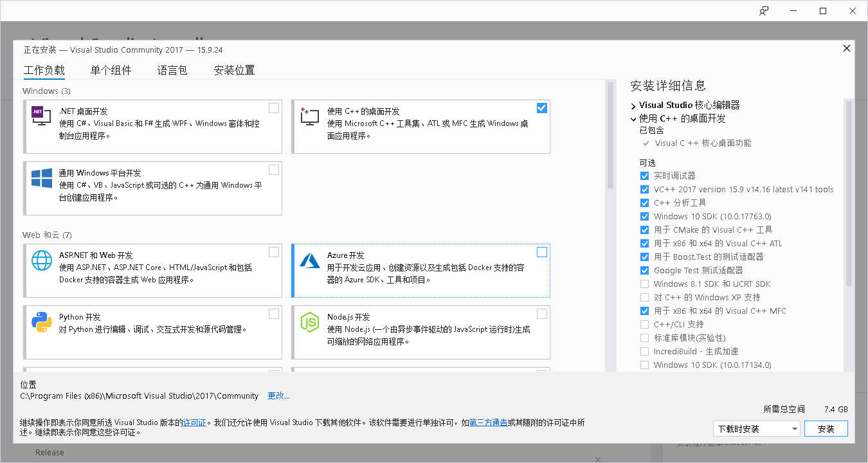Click the workloads list vertical scrollbar
The width and height of the screenshot is (868, 463).
(x=610, y=136)
